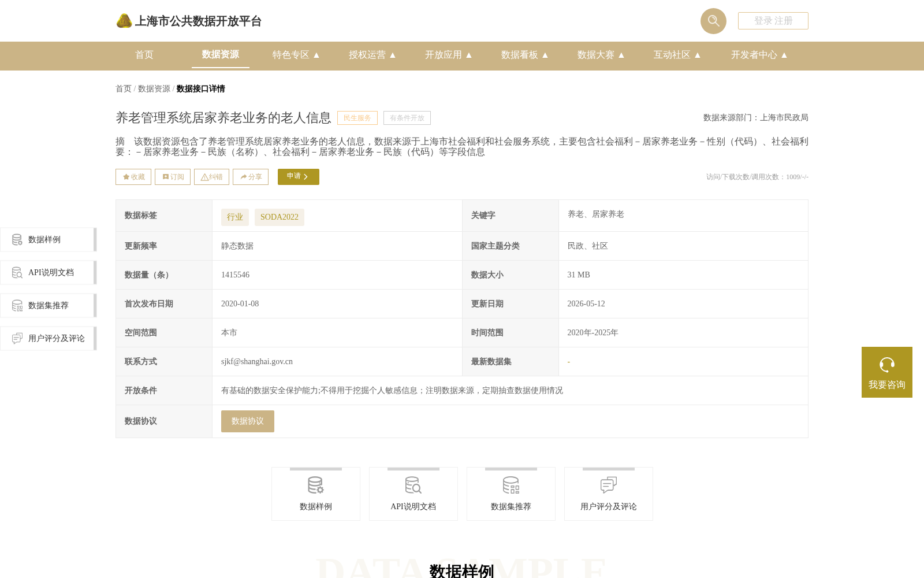Jump to 用户评分及评论 via sidebar label
This screenshot has width=924, height=578.
[57, 339]
